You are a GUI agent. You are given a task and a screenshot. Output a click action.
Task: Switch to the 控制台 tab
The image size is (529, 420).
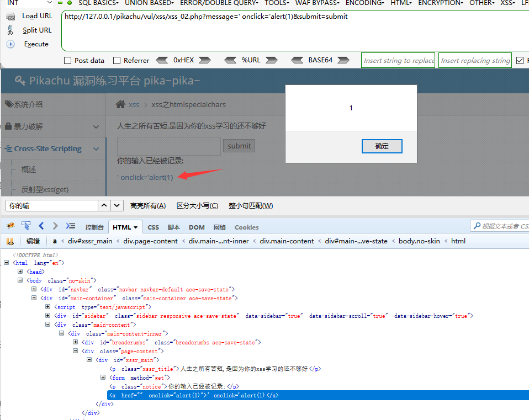(x=94, y=227)
